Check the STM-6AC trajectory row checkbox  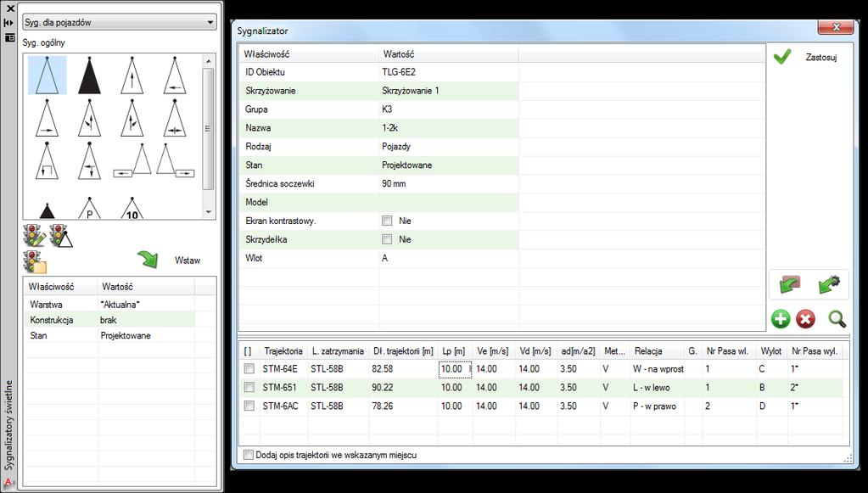pos(249,406)
